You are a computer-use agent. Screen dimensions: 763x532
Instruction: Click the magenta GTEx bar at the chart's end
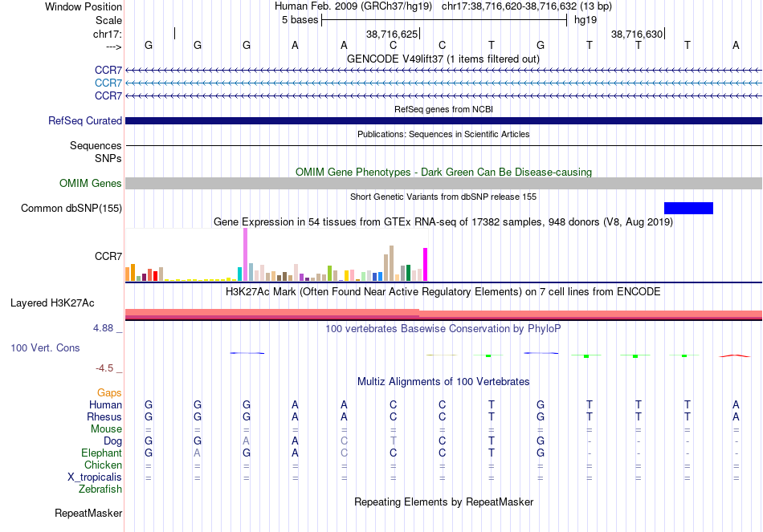point(426,265)
